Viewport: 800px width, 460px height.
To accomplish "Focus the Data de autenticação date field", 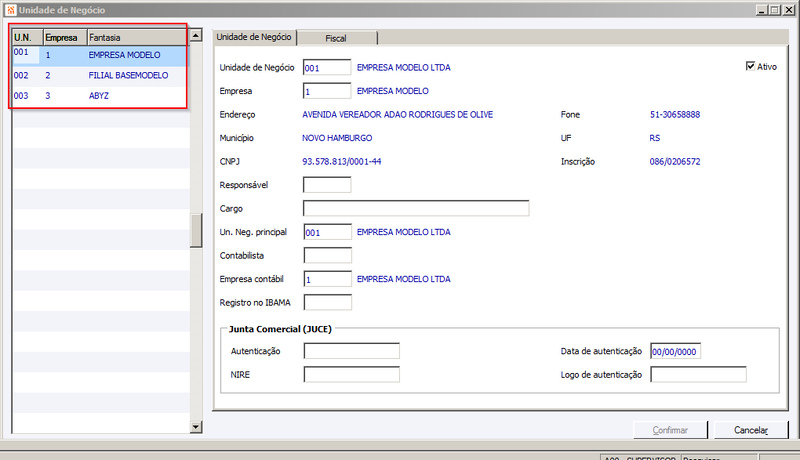I will pyautogui.click(x=676, y=351).
